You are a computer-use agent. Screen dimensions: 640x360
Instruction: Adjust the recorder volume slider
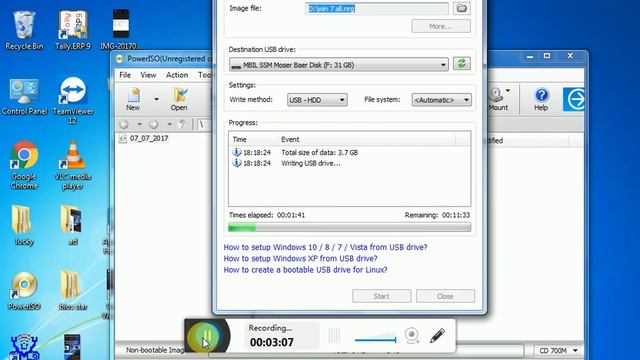376,339
